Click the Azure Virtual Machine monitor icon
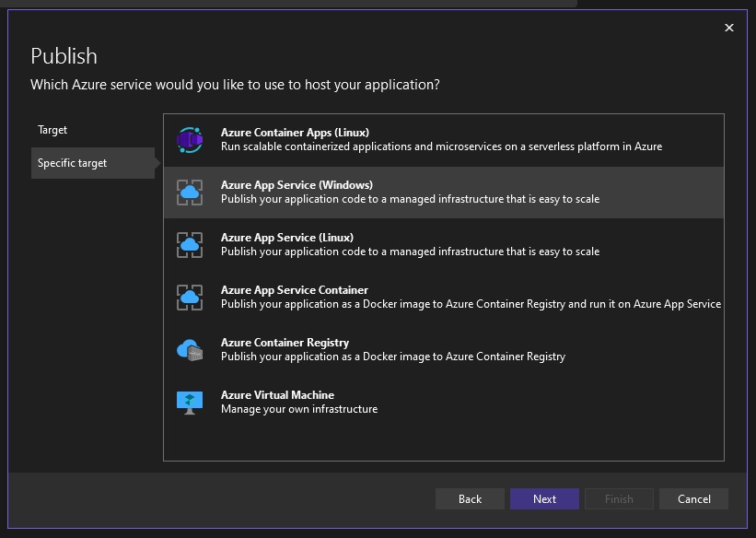This screenshot has height=538, width=756. pos(190,403)
